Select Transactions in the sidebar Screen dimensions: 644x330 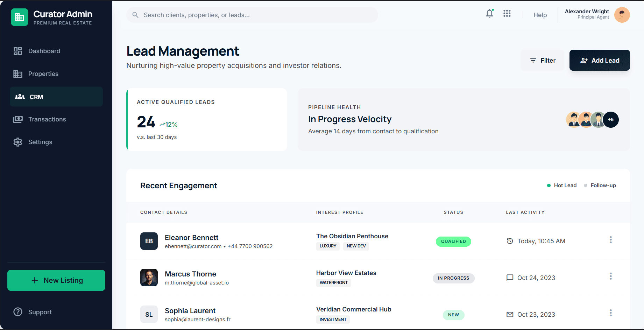(x=47, y=119)
